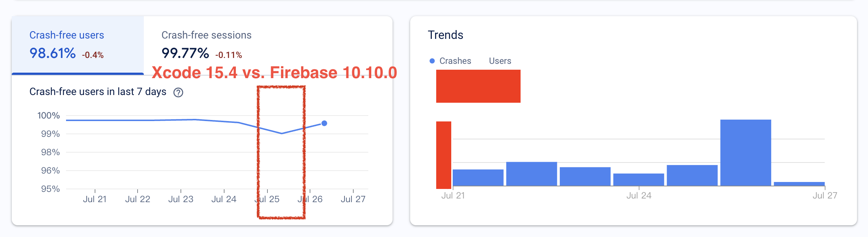Screen dimensions: 868x237
Task: Click the -0.11% change indicator
Action: coord(229,55)
